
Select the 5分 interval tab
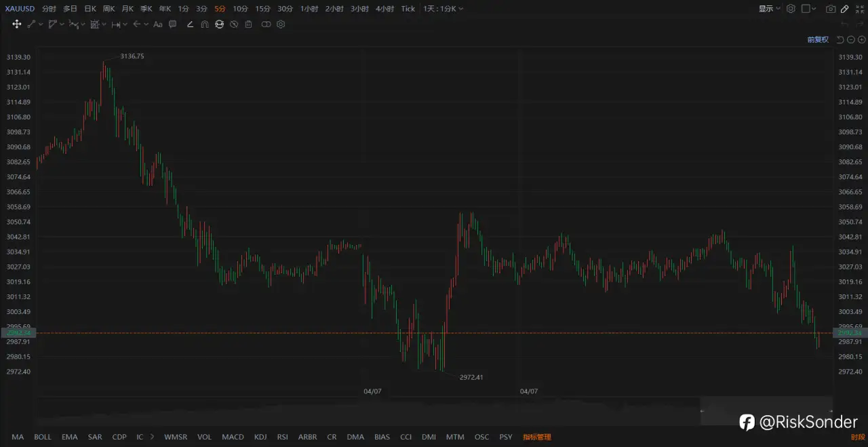tap(220, 9)
